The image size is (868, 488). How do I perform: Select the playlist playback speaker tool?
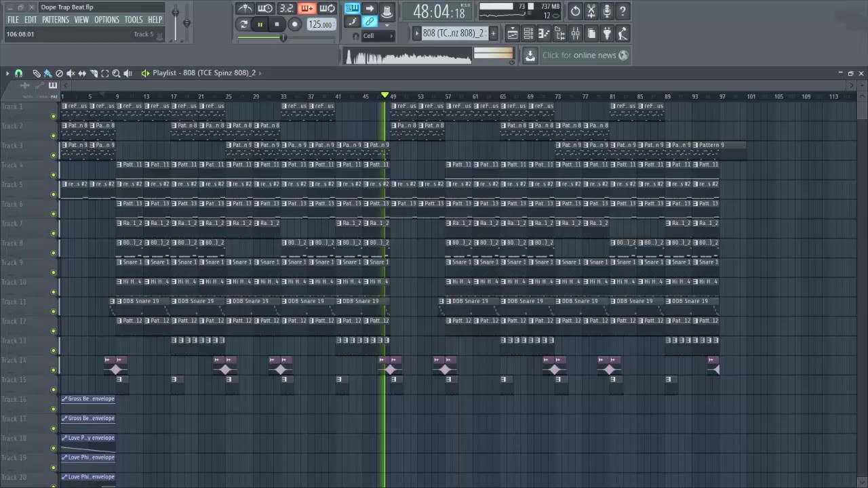pos(127,73)
